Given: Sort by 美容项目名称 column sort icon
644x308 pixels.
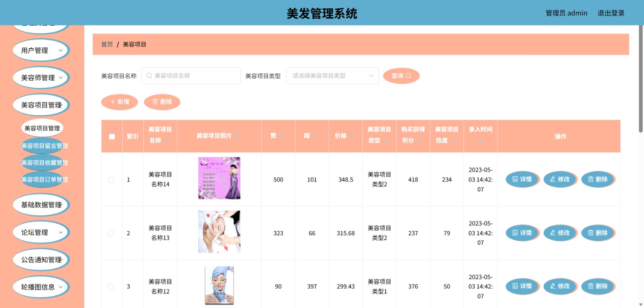Looking at the screenshot, I should pyautogui.click(x=166, y=140).
